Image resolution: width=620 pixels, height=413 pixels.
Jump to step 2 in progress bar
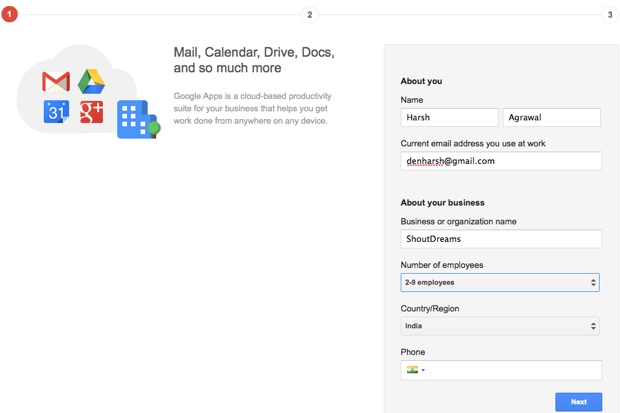[310, 15]
